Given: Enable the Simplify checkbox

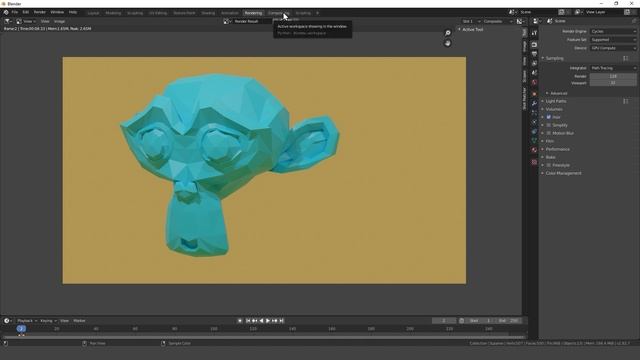Looking at the screenshot, I should tap(549, 125).
